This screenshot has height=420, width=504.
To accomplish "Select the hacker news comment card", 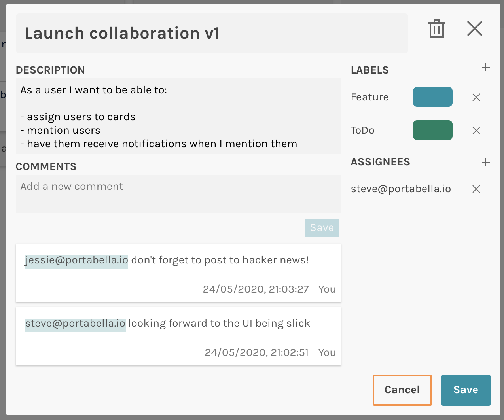I will [x=178, y=277].
